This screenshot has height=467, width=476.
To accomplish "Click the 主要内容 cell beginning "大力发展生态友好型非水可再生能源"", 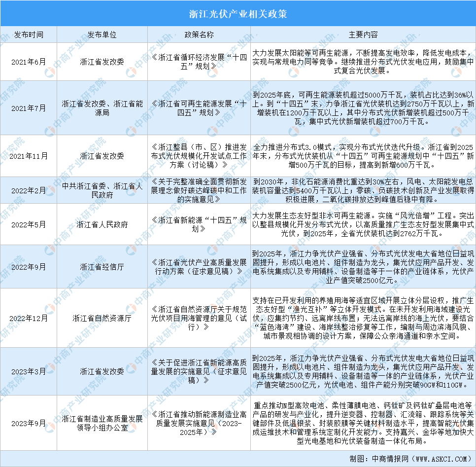I will pyautogui.click(x=363, y=224).
